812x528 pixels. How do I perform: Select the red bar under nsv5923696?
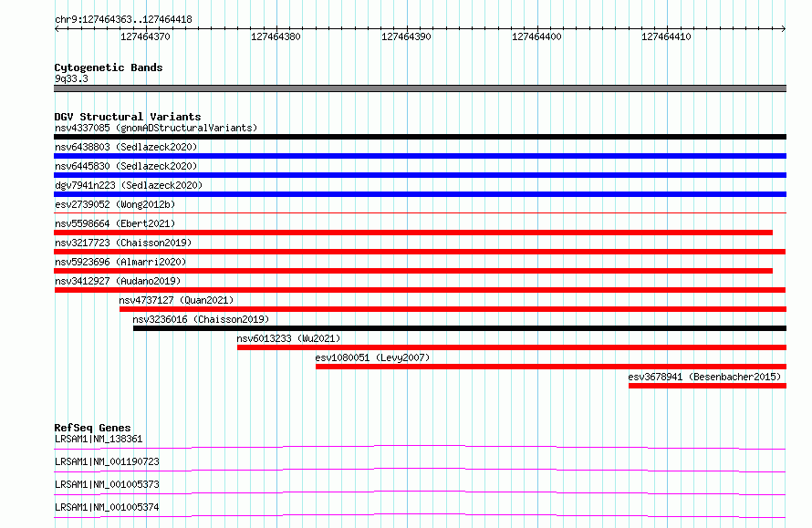click(x=413, y=271)
